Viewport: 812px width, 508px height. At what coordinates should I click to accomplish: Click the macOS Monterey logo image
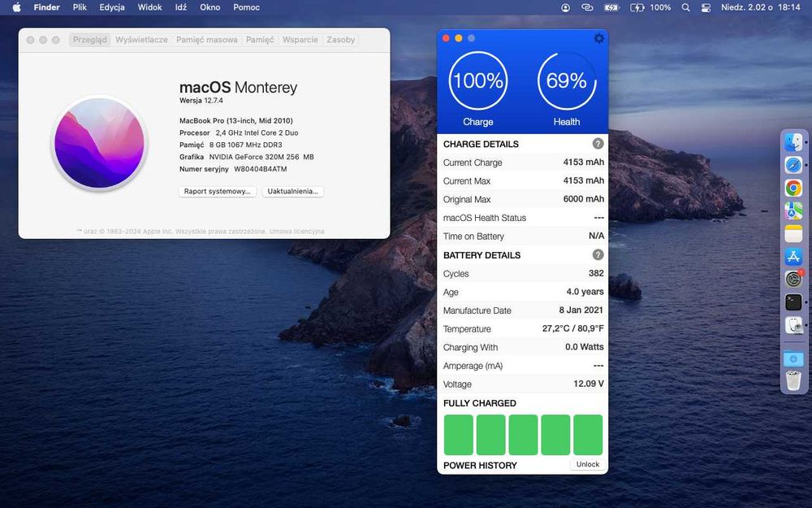pos(99,143)
